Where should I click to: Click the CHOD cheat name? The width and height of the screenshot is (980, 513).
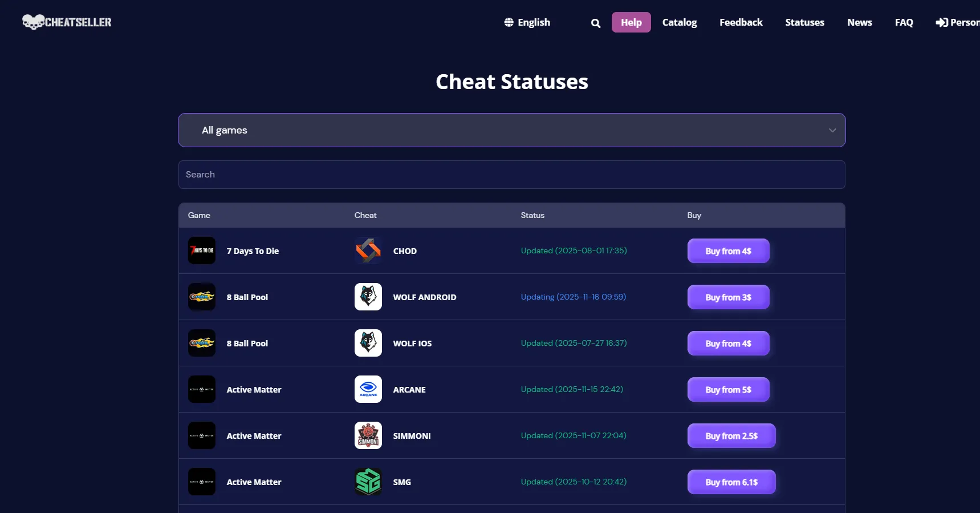(x=405, y=251)
